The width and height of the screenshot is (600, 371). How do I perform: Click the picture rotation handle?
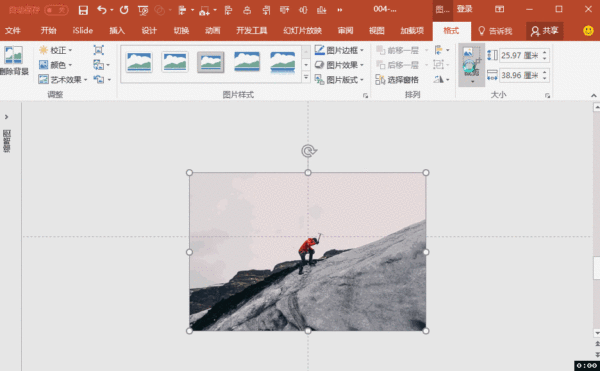pos(308,151)
